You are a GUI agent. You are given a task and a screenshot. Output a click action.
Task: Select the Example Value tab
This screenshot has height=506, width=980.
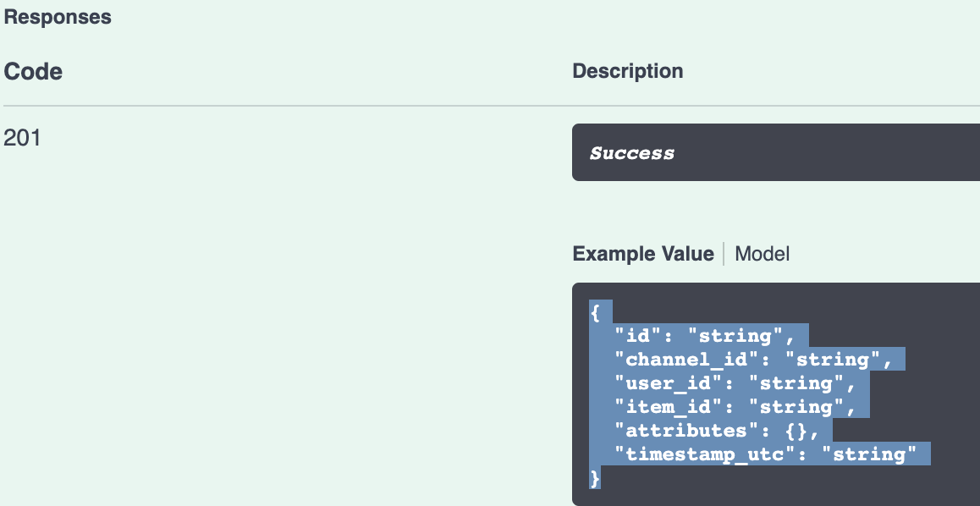click(644, 253)
